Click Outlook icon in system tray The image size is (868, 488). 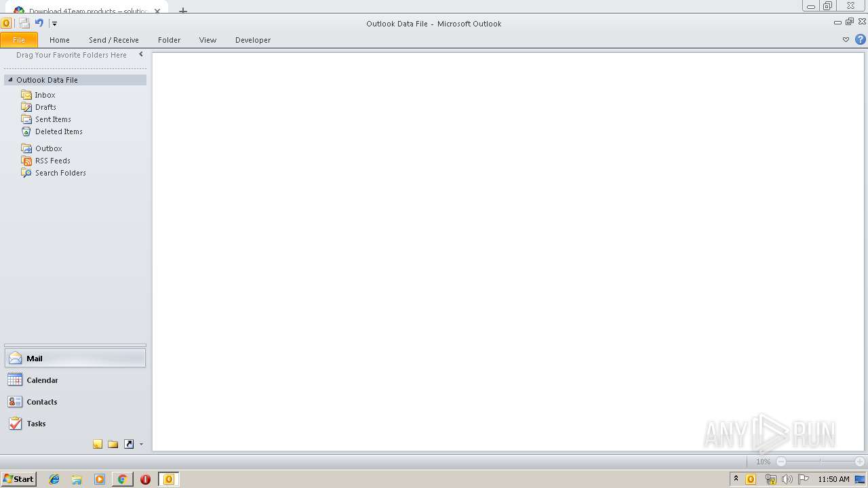751,479
